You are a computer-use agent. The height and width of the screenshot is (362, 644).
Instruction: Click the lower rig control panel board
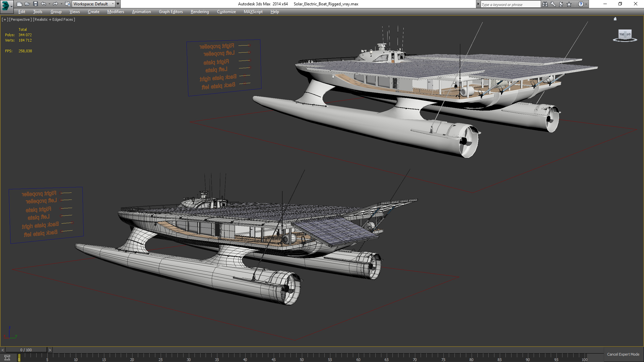[x=46, y=215]
